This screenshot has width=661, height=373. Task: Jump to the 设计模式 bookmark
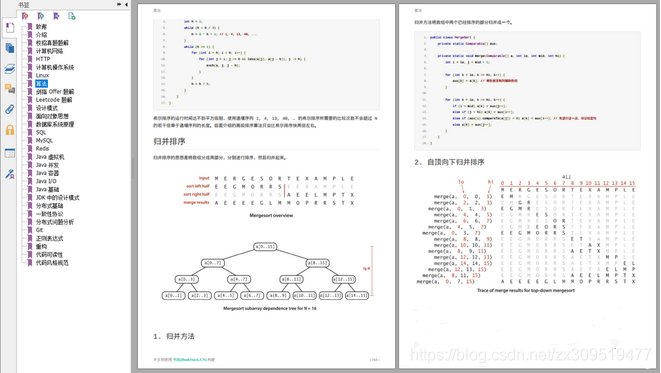(x=47, y=108)
